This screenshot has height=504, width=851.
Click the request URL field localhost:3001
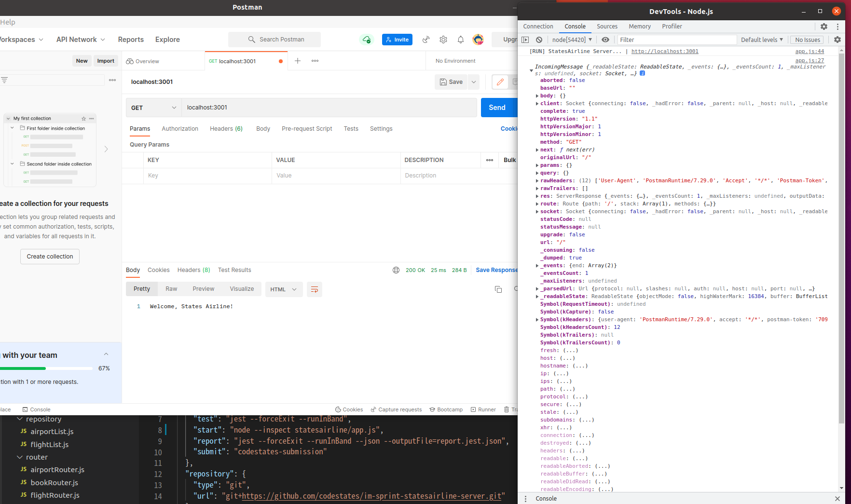coord(329,108)
